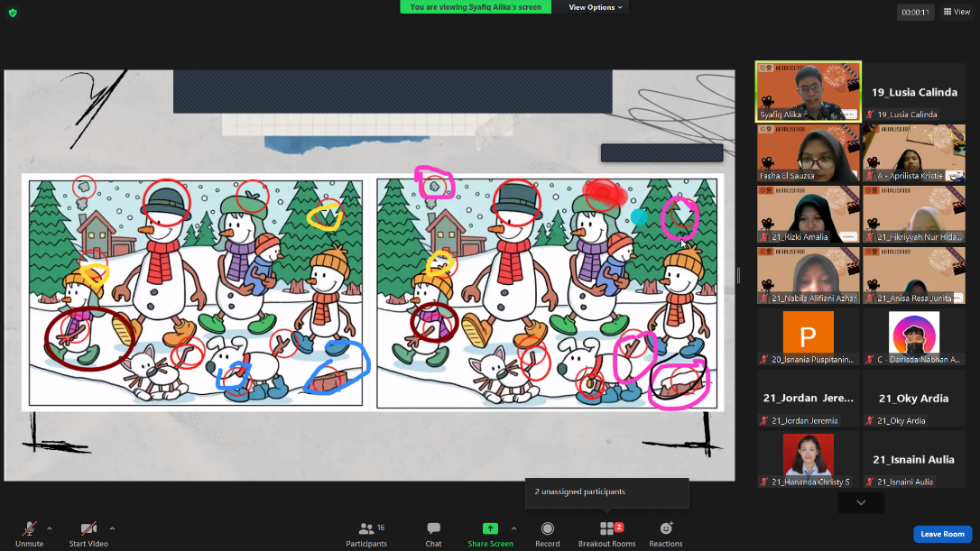Show more participants with down chevron
Image resolution: width=980 pixels, height=551 pixels.
pyautogui.click(x=861, y=502)
